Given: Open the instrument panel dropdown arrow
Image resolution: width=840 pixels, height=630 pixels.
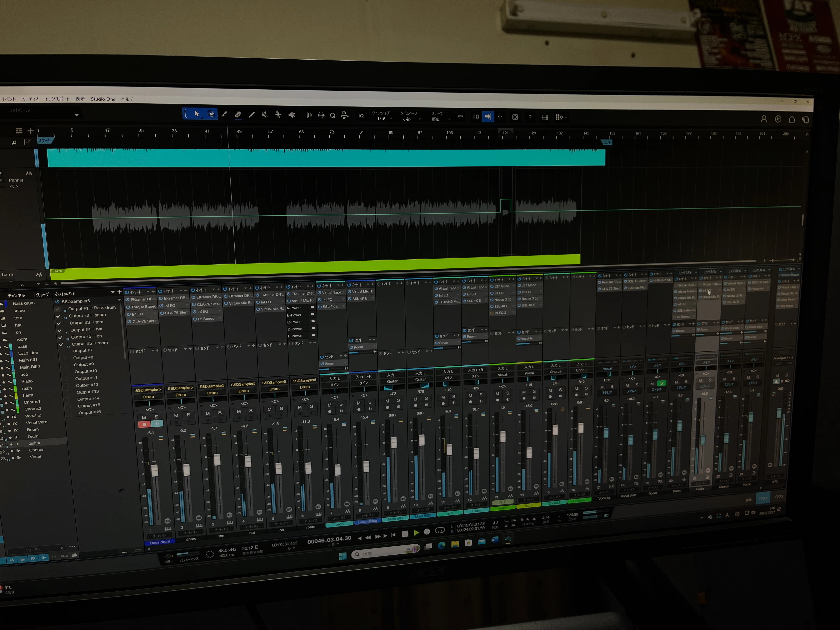Looking at the screenshot, I should (x=112, y=292).
